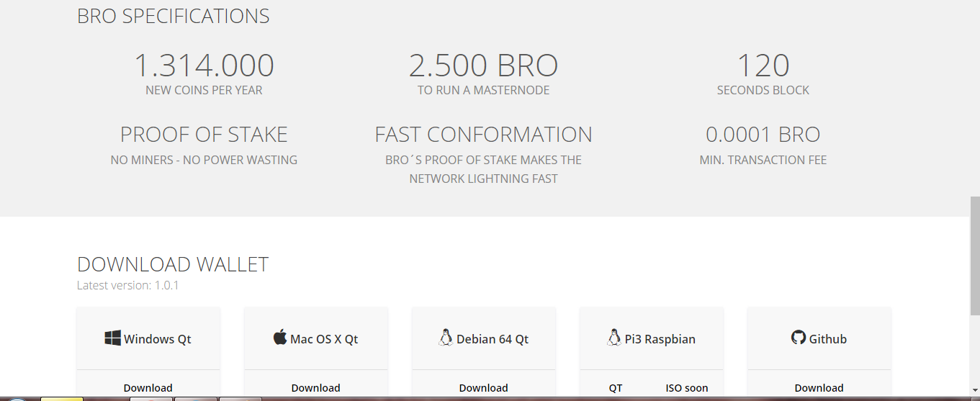
Task: Click the Windows logo icon
Action: [x=112, y=338]
